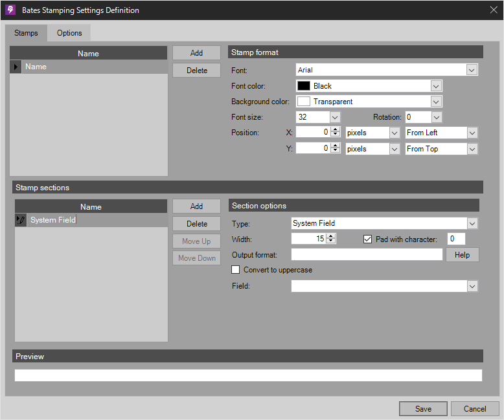Click the Y position value field
The image size is (504, 420).
point(314,148)
